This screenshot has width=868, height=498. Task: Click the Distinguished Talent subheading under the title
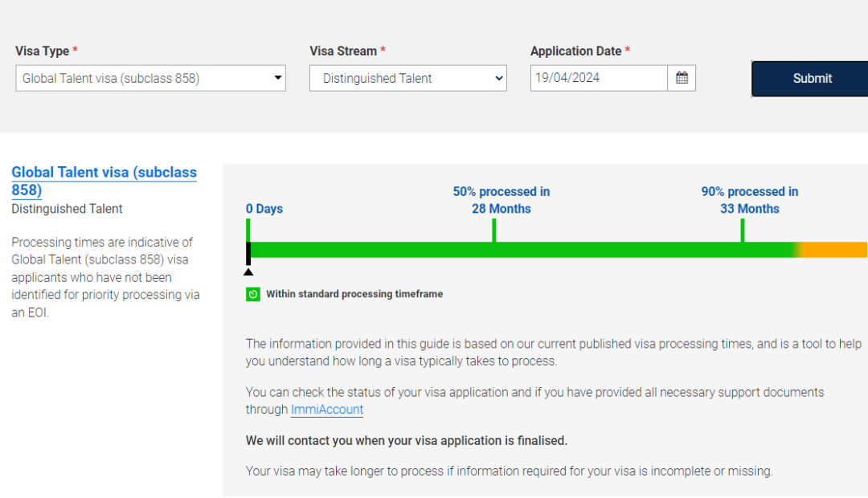coord(67,209)
